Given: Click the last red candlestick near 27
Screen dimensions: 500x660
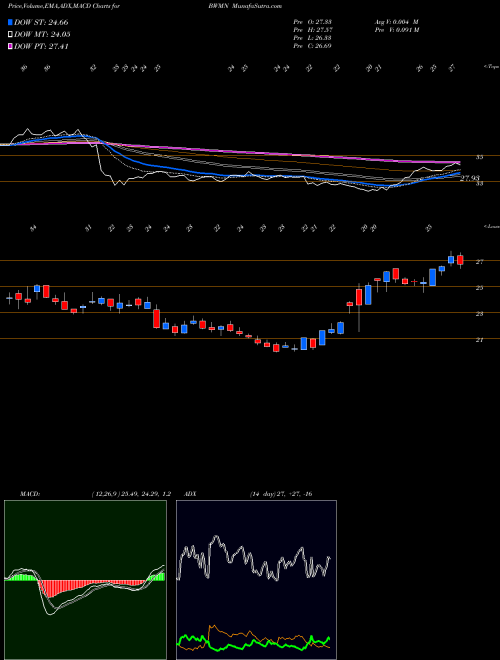Looking at the screenshot, I should point(460,260).
